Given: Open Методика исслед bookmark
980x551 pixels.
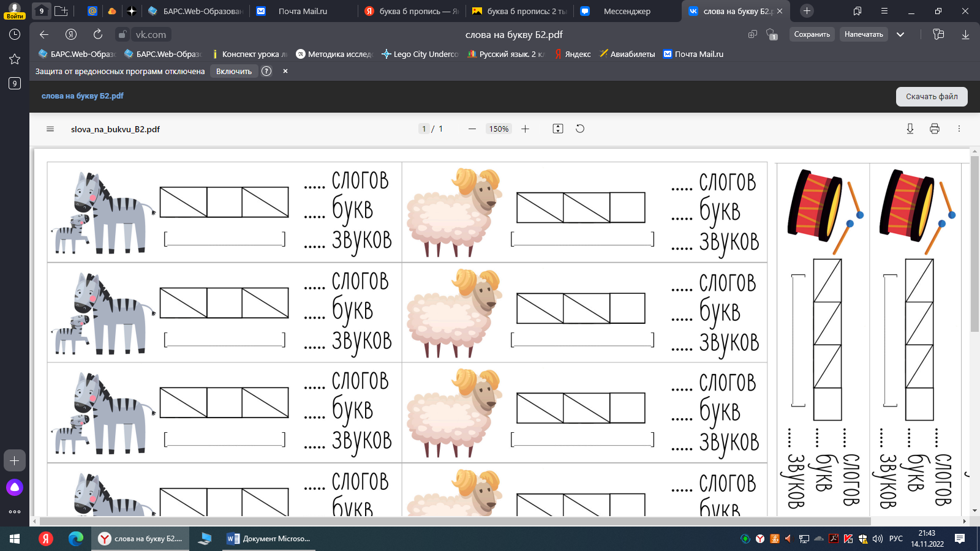Looking at the screenshot, I should point(334,54).
